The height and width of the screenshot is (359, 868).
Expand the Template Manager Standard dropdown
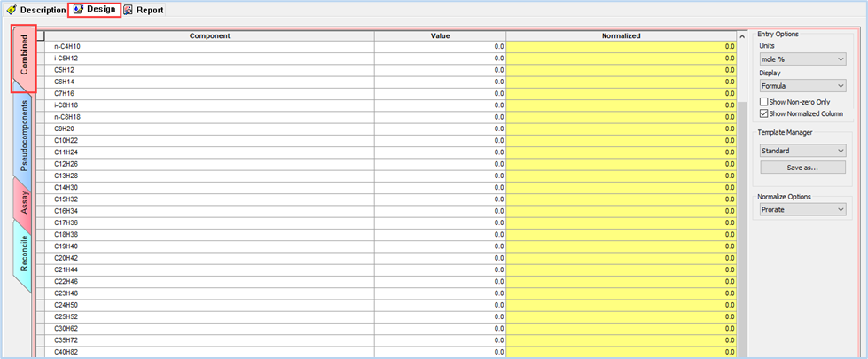click(x=802, y=151)
